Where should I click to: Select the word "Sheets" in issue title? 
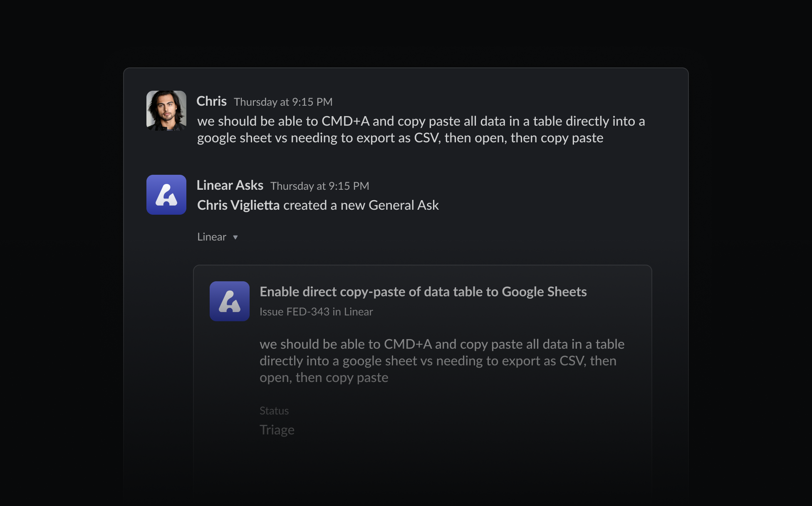pyautogui.click(x=567, y=292)
